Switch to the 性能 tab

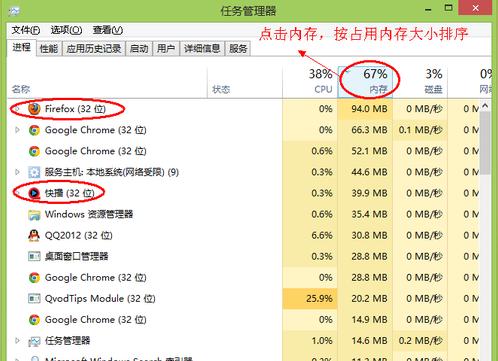(x=49, y=49)
